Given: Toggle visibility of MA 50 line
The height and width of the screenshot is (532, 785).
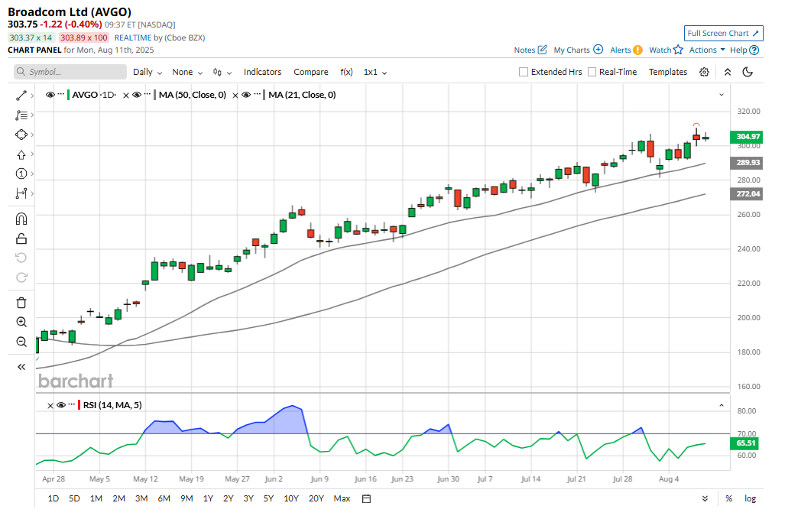Looking at the screenshot, I should [137, 95].
